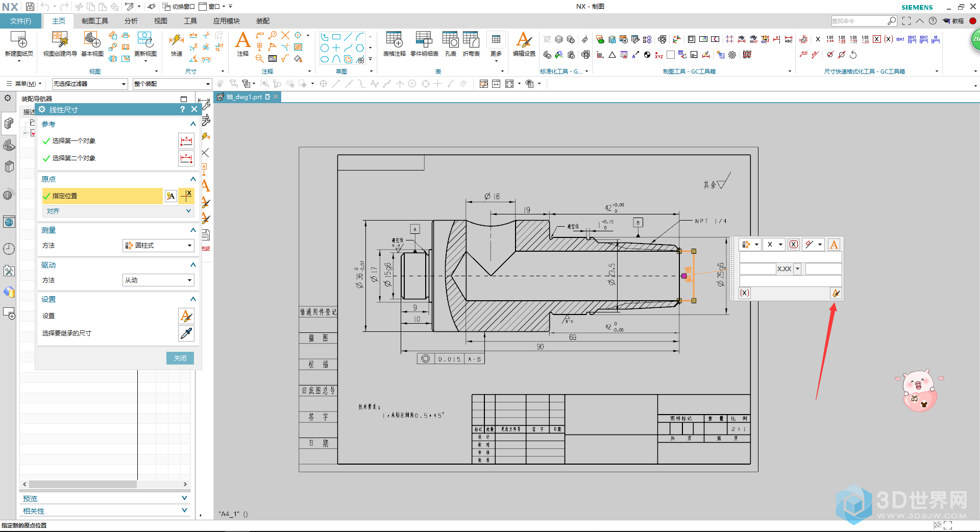Click the fullscreen icon in the top bar
980x532 pixels.
click(x=906, y=21)
